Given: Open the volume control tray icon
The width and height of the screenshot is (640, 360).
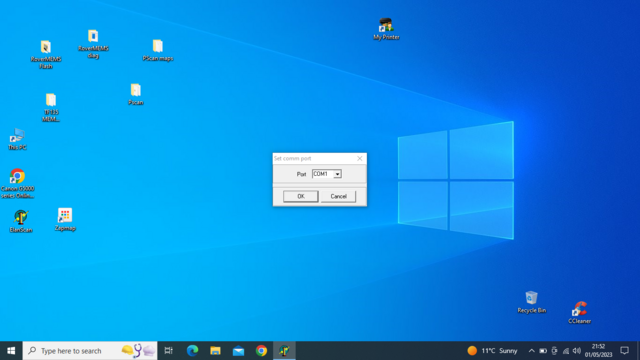Looking at the screenshot, I should (577, 351).
